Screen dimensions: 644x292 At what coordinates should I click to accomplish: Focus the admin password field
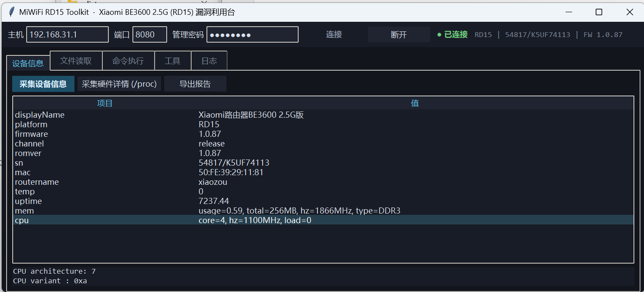pos(253,34)
